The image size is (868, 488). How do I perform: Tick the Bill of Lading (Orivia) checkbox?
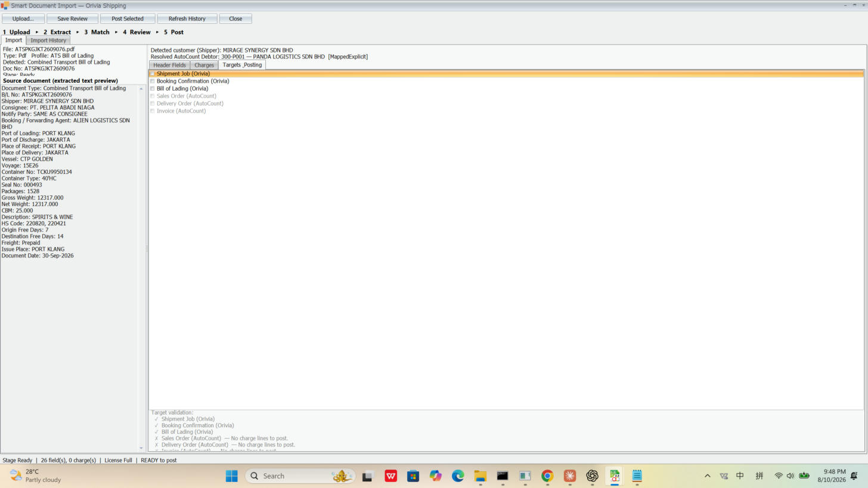(x=153, y=89)
